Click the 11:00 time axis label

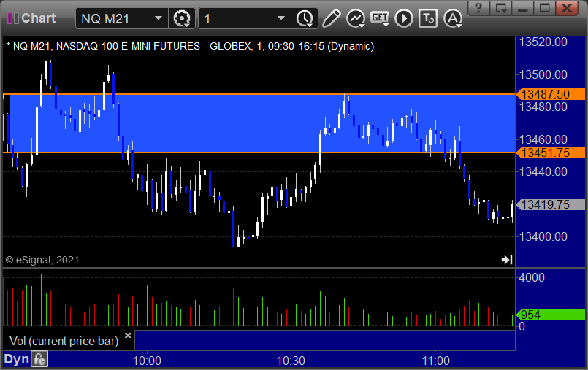click(x=435, y=361)
